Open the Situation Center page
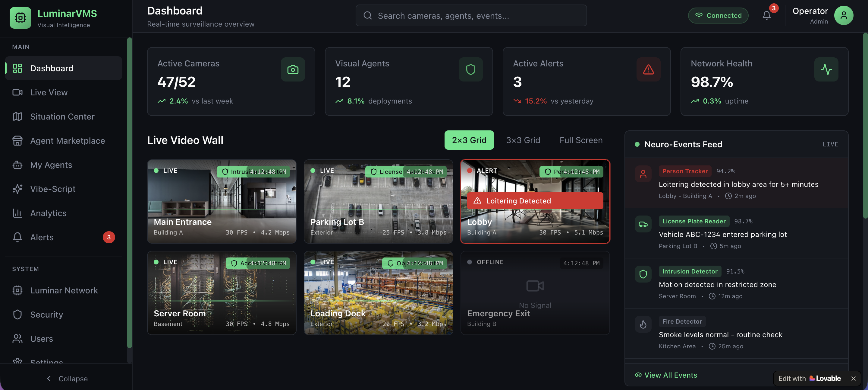Screen dimensions: 868x390 (62, 117)
